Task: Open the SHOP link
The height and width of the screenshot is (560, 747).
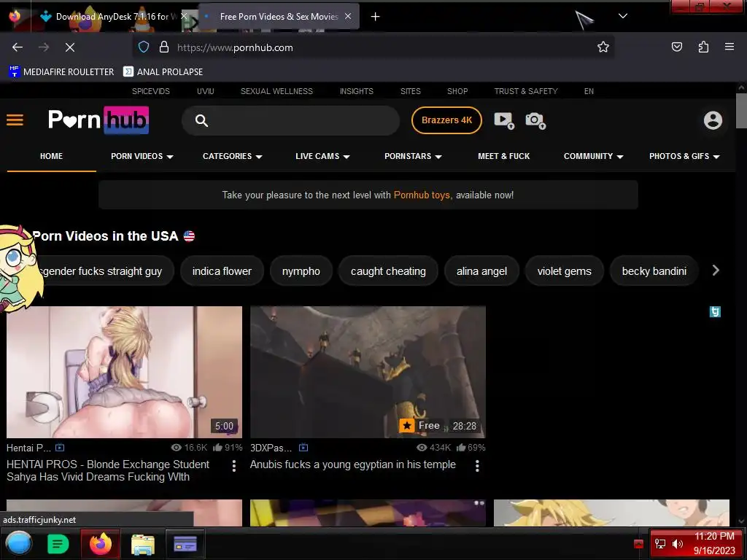Action: click(457, 91)
